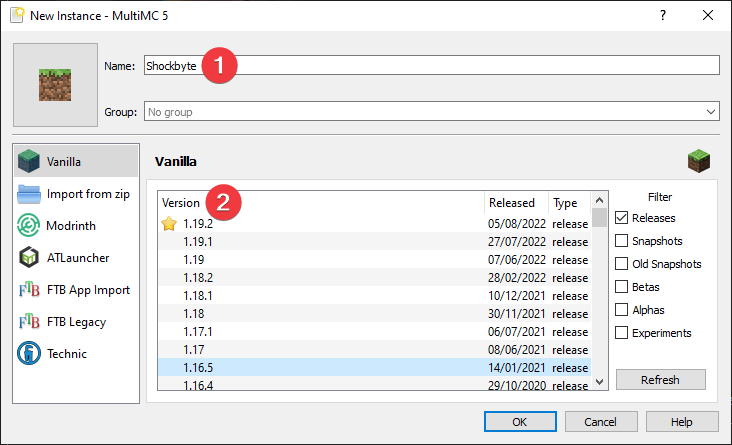Select the Import from zip tab
The width and height of the screenshot is (732, 445).
[76, 194]
